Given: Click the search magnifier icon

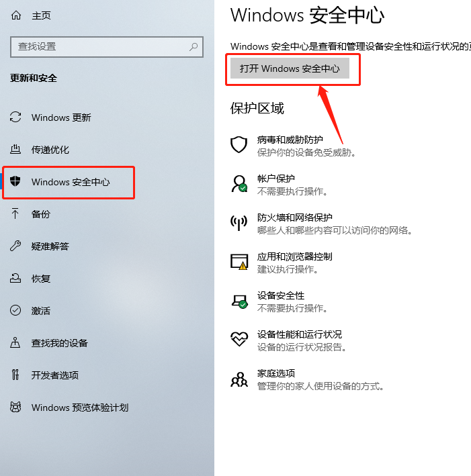Looking at the screenshot, I should pos(194,47).
